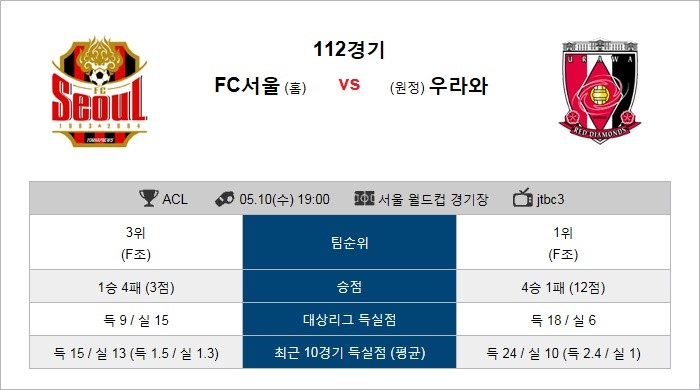Click the stadium pitch icon
The height and width of the screenshot is (390, 700).
364,198
